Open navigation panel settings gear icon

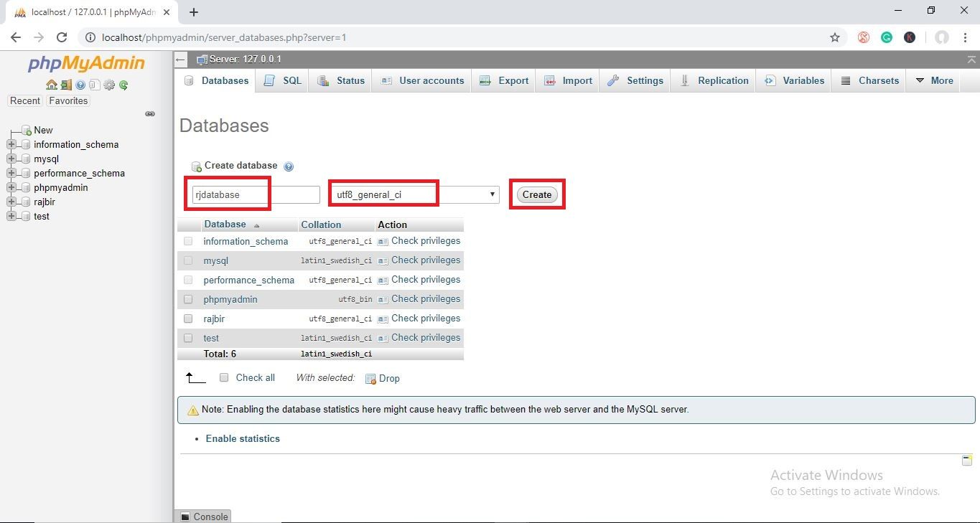tap(109, 85)
